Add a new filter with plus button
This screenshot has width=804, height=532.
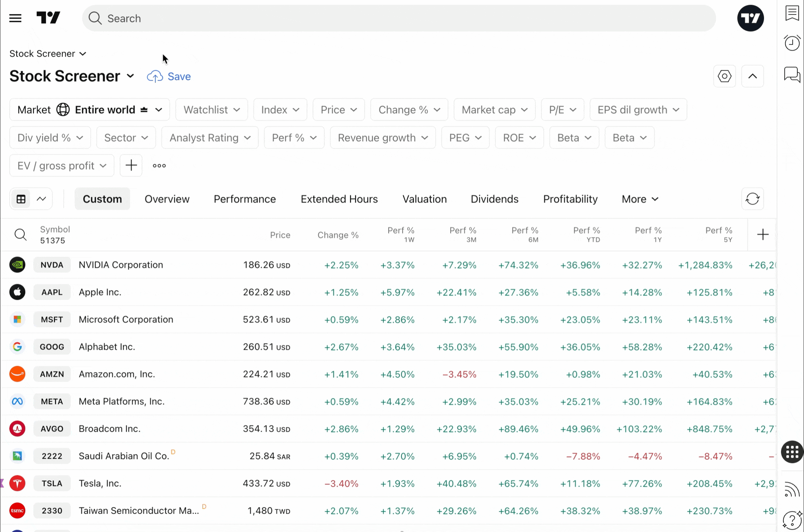[x=131, y=166]
